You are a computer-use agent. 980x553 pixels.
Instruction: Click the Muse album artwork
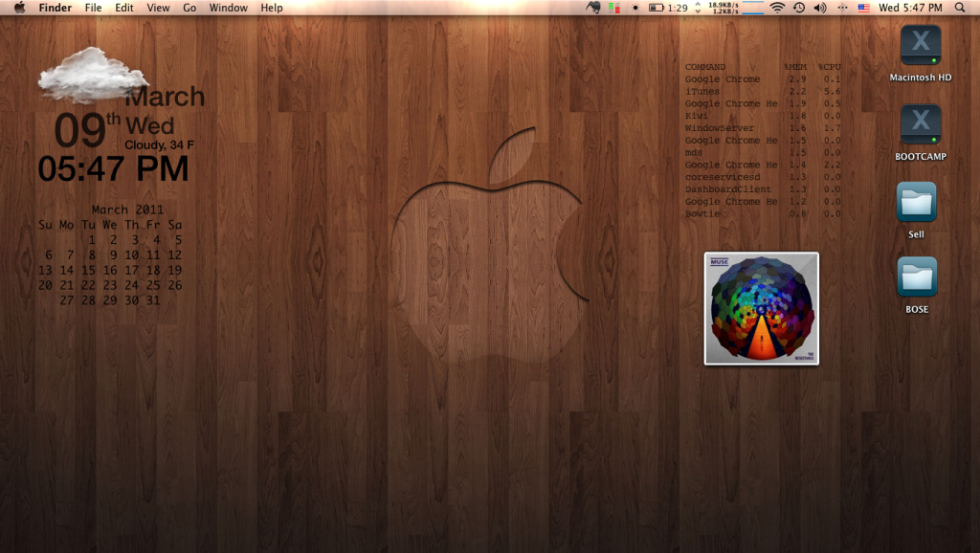[x=761, y=309]
